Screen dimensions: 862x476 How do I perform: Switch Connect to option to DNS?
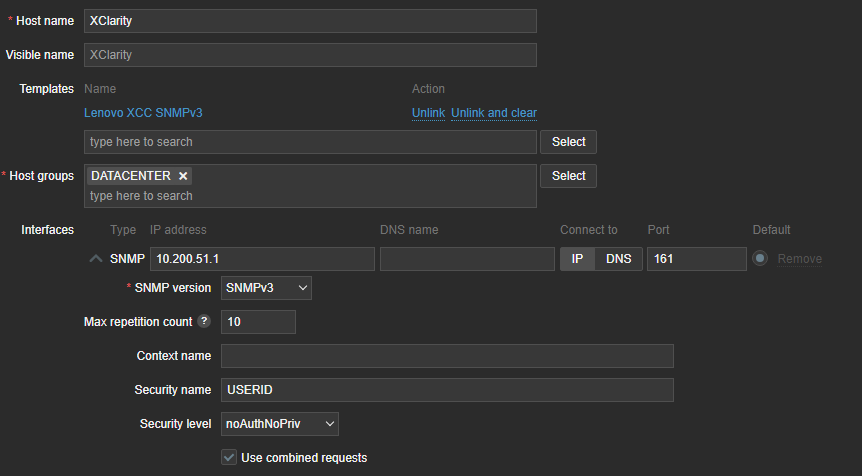[619, 259]
